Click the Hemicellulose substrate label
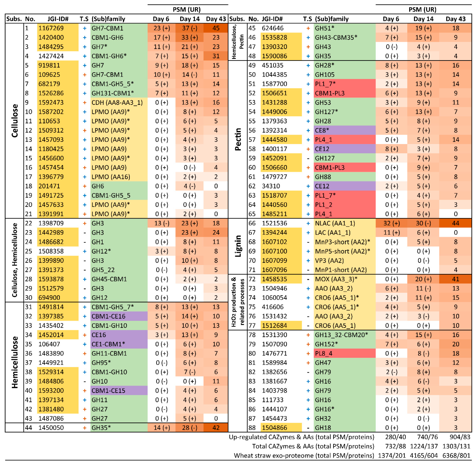 coord(15,362)
